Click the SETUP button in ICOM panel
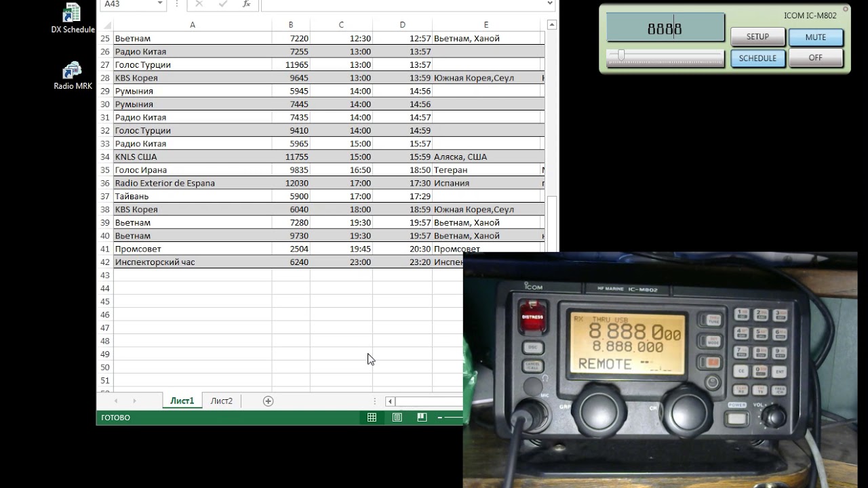 [x=757, y=37]
